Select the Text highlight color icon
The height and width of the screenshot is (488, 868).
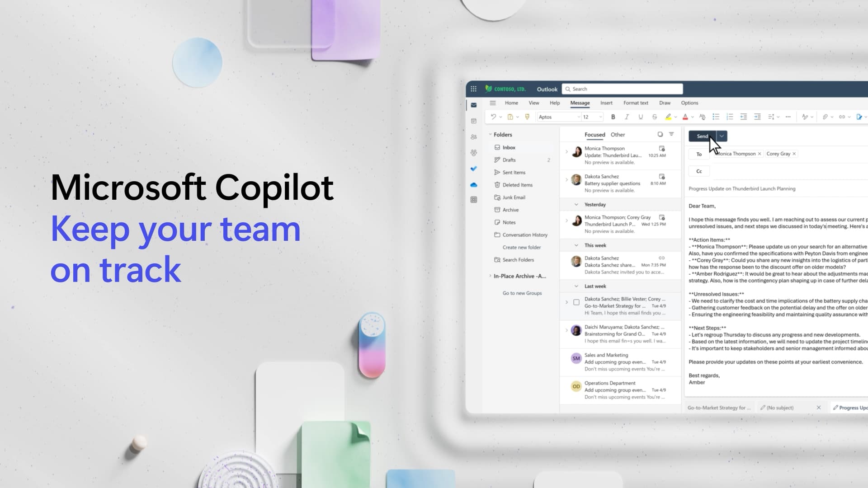coord(668,116)
